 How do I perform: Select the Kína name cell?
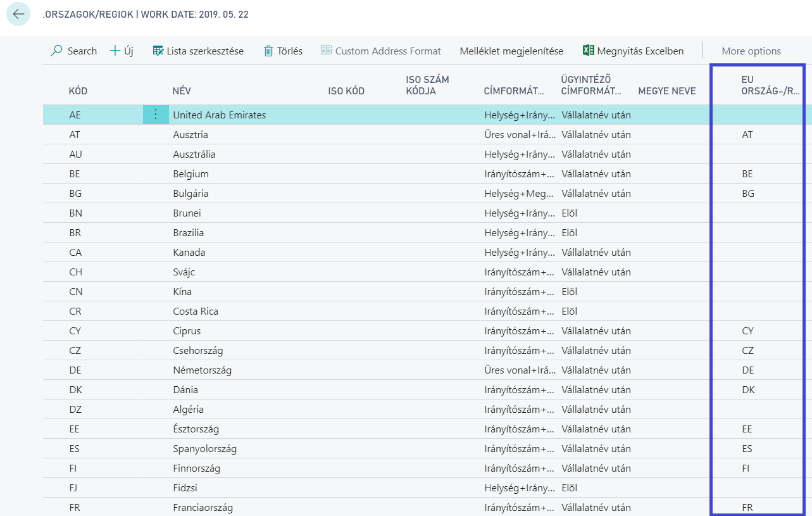pos(182,292)
